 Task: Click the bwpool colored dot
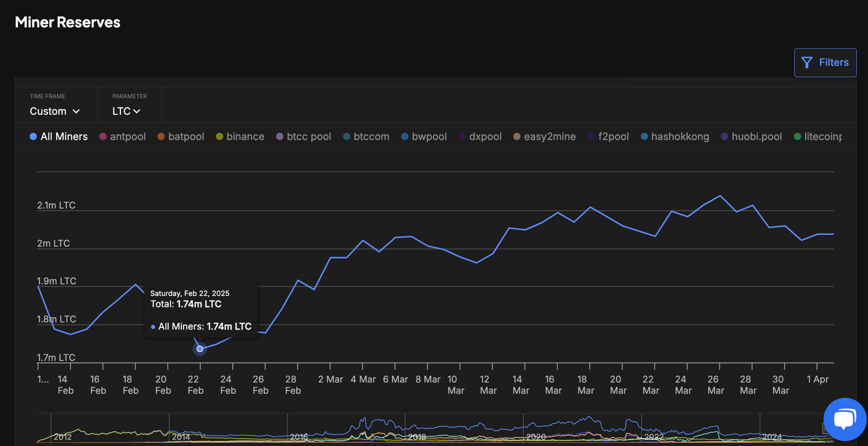coord(404,136)
